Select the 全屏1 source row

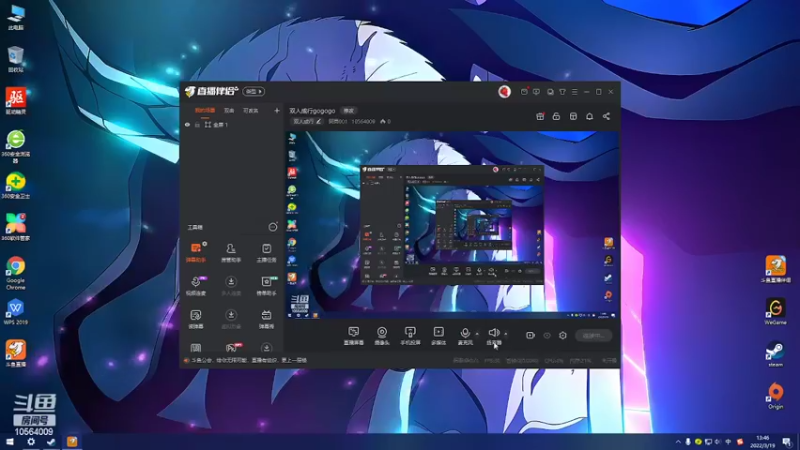(231, 124)
